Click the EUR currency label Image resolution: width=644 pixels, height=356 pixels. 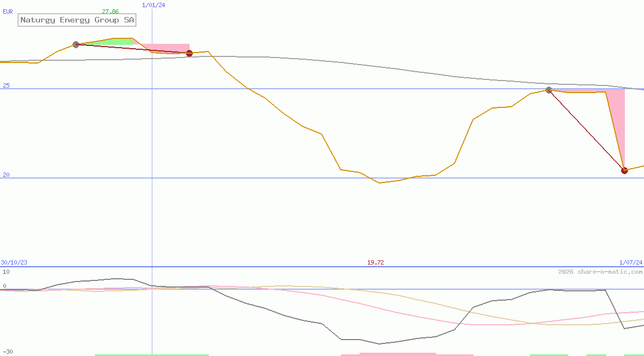tap(8, 12)
